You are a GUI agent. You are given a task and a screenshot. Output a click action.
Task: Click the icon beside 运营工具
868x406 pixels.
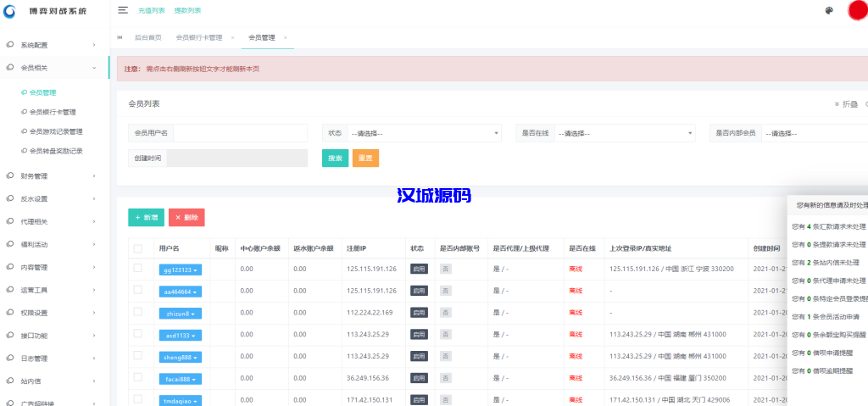[10, 290]
